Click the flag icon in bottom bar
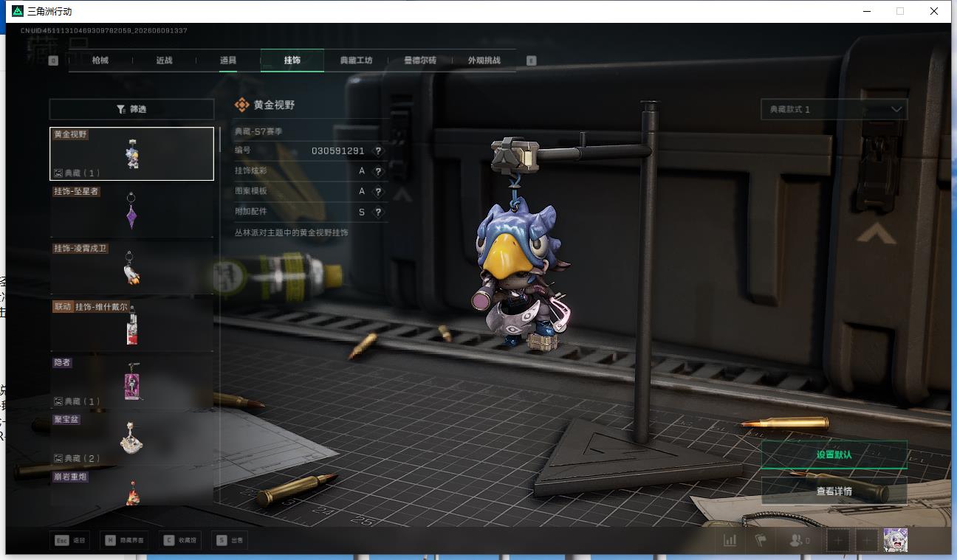Viewport: 957px width, 560px height. 761,540
